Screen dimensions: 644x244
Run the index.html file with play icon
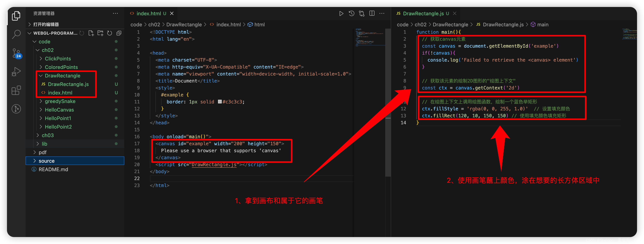[341, 14]
